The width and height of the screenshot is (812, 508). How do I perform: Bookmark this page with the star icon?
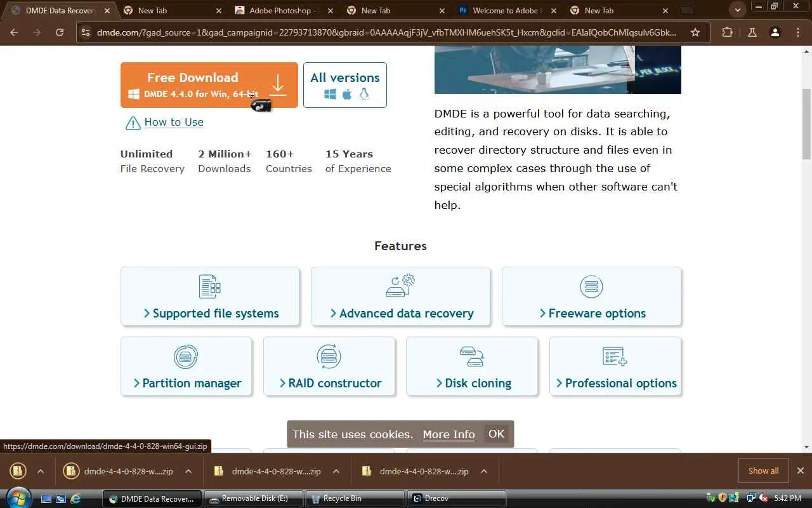[x=695, y=32]
